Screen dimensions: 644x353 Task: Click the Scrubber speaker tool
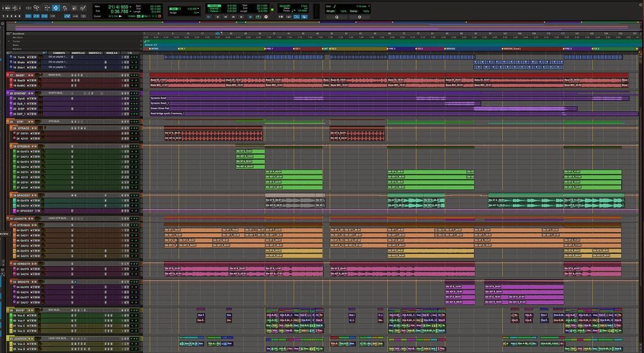point(73,8)
